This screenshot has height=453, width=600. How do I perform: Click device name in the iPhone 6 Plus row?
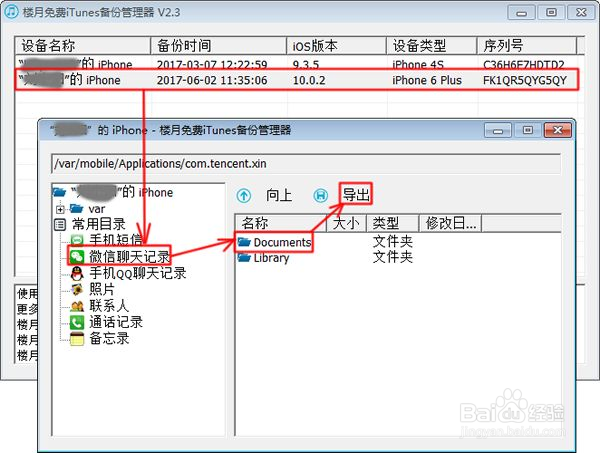pos(70,80)
